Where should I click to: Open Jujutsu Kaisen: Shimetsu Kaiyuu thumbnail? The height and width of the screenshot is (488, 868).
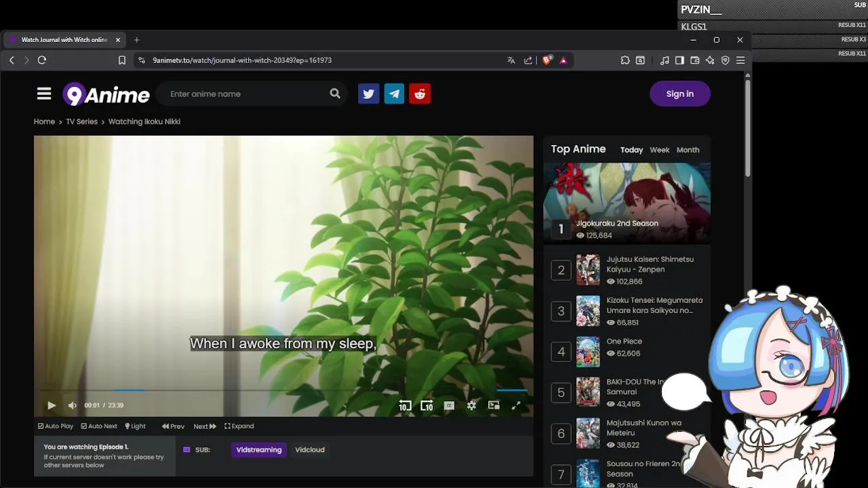[x=588, y=270]
